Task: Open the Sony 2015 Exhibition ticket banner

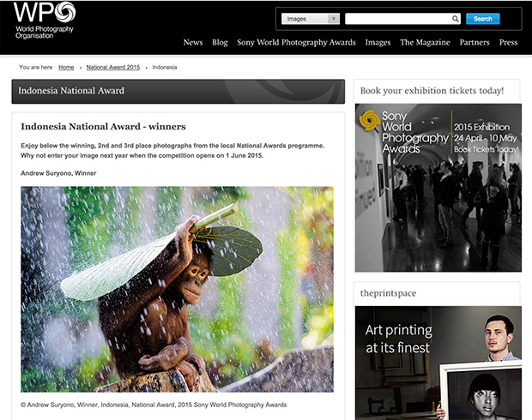Action: tap(438, 188)
